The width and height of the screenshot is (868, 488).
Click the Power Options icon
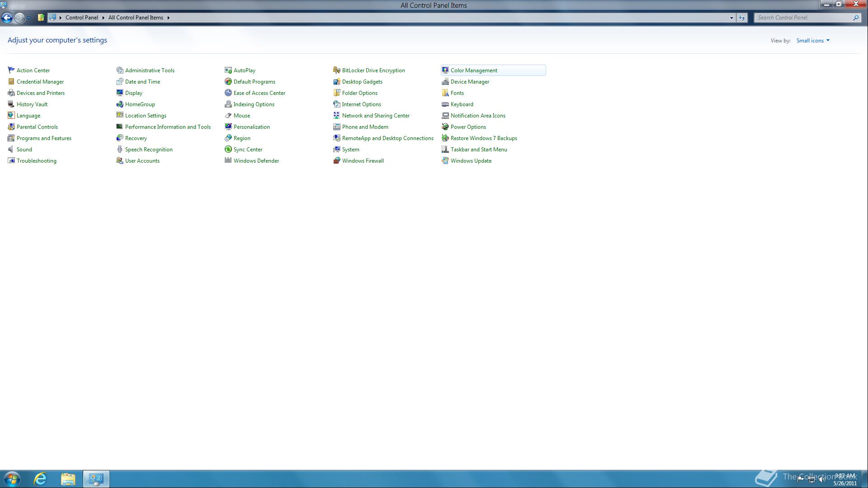click(x=445, y=127)
